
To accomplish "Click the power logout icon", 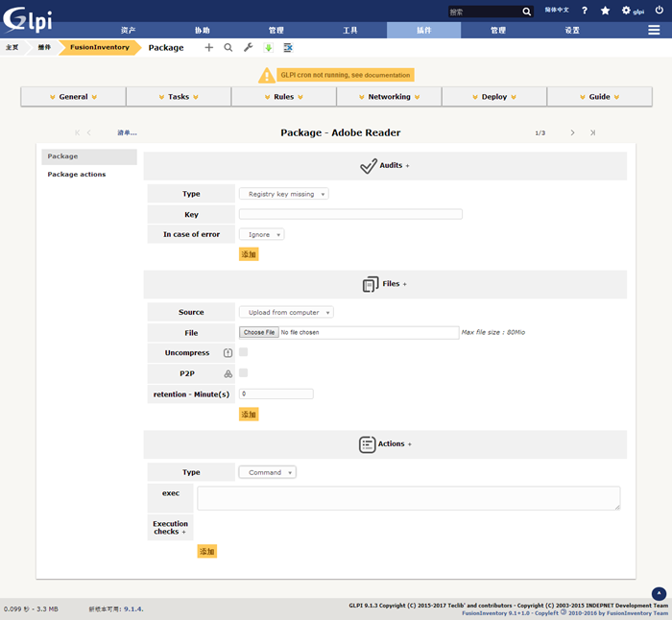I will (x=660, y=10).
